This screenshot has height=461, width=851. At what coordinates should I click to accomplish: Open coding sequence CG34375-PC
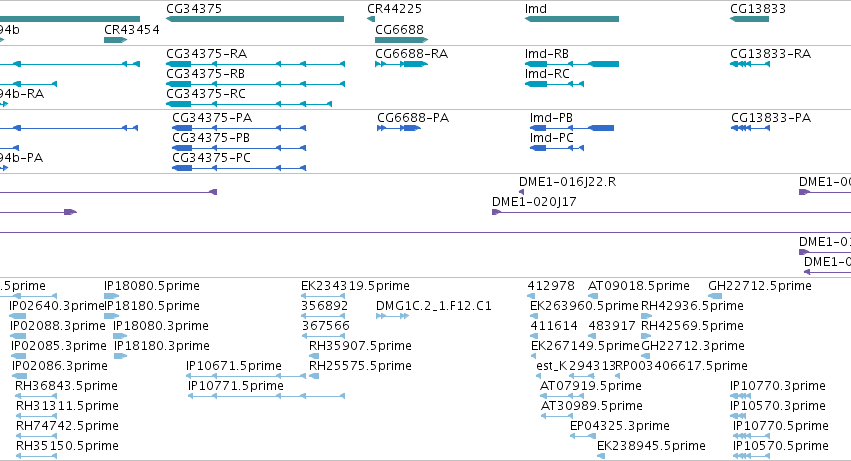tap(239, 168)
